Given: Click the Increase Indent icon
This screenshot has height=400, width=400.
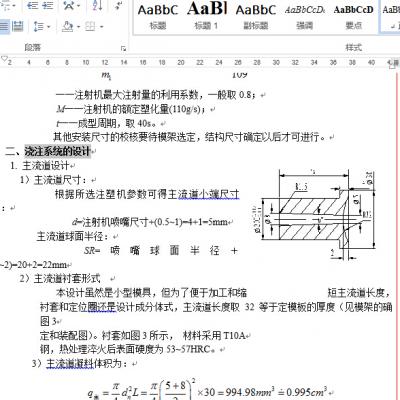Looking at the screenshot, I should (48, 5).
